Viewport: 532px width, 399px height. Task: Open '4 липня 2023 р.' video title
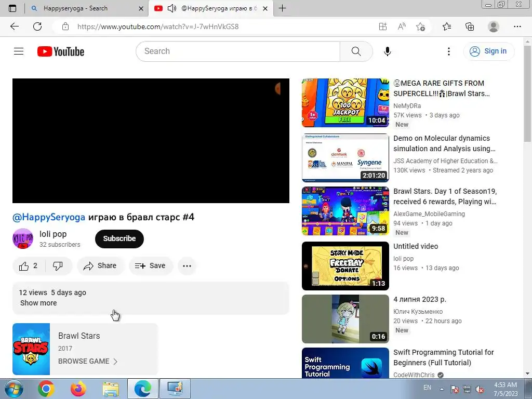point(420,300)
